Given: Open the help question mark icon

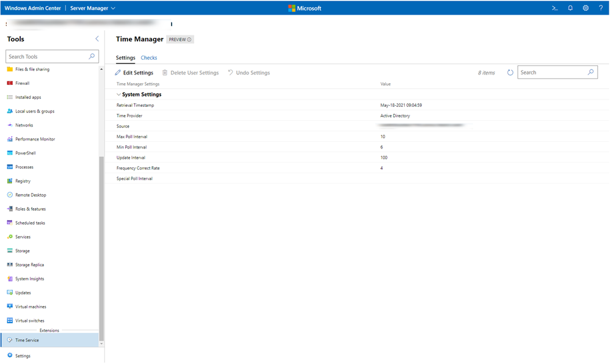Looking at the screenshot, I should tap(601, 8).
